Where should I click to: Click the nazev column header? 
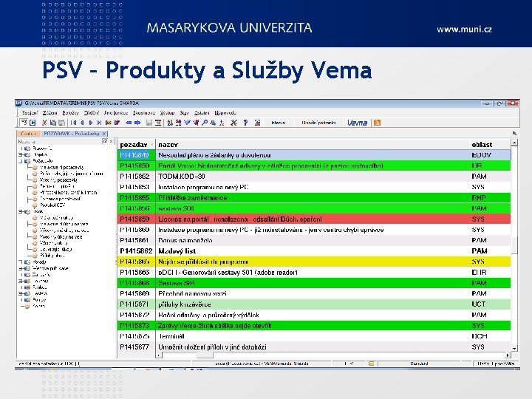[x=313, y=145]
